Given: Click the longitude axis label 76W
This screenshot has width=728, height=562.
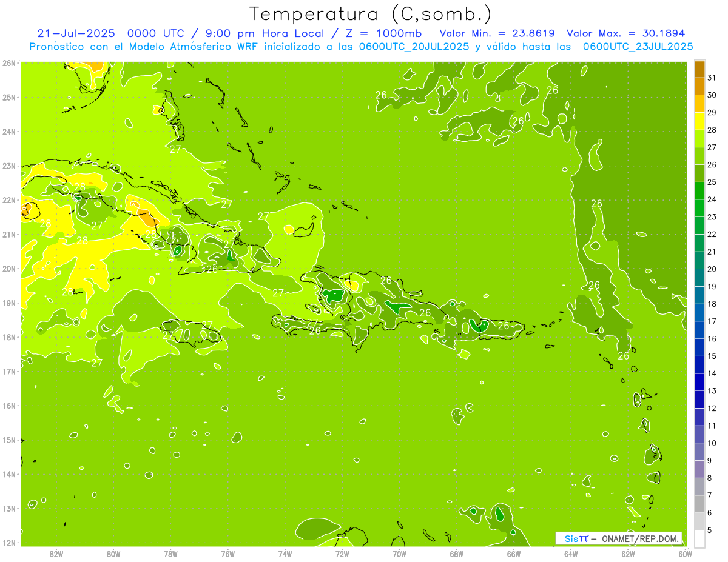Looking at the screenshot, I should (228, 553).
